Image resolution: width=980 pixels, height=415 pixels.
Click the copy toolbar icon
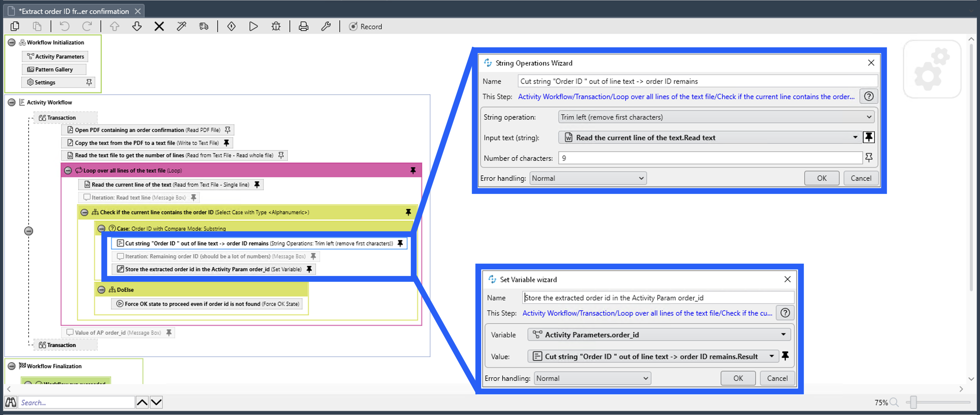pyautogui.click(x=15, y=26)
